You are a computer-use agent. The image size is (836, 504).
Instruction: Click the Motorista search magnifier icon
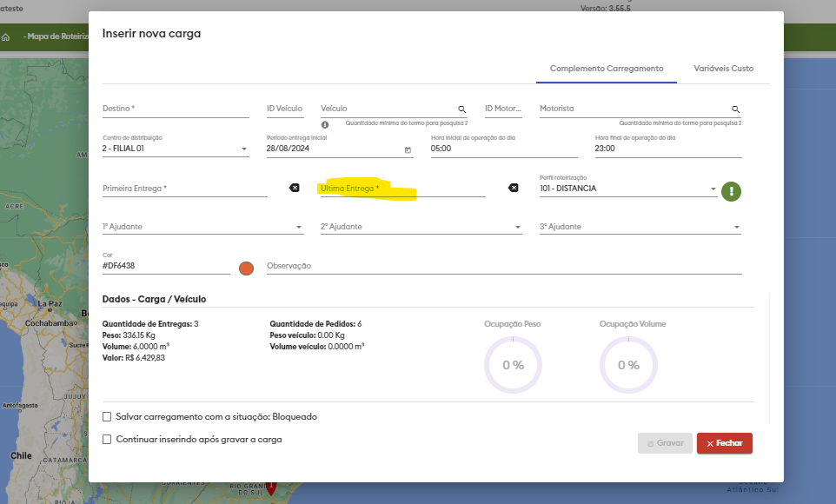[735, 109]
